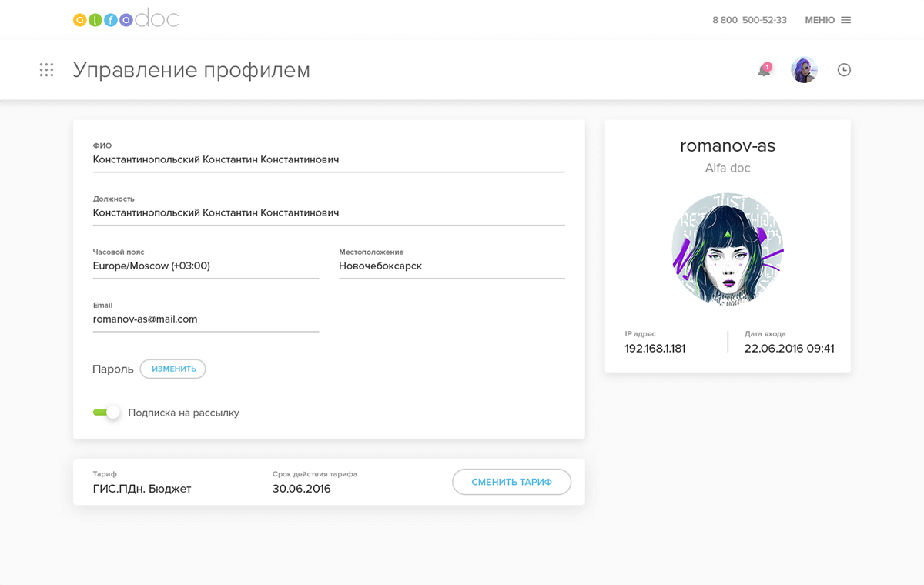Viewport: 924px width, 585px height.
Task: Click the romanov-as username heading
Action: click(728, 145)
